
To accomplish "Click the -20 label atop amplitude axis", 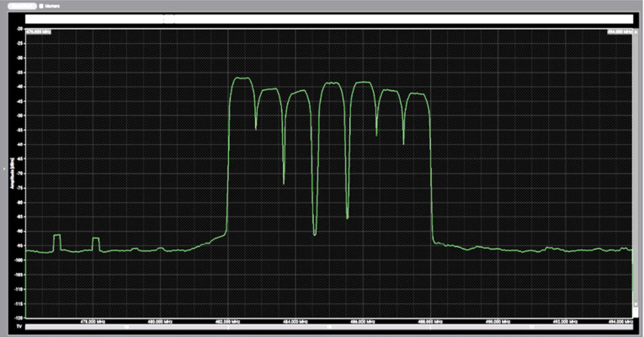I will click(x=19, y=28).
